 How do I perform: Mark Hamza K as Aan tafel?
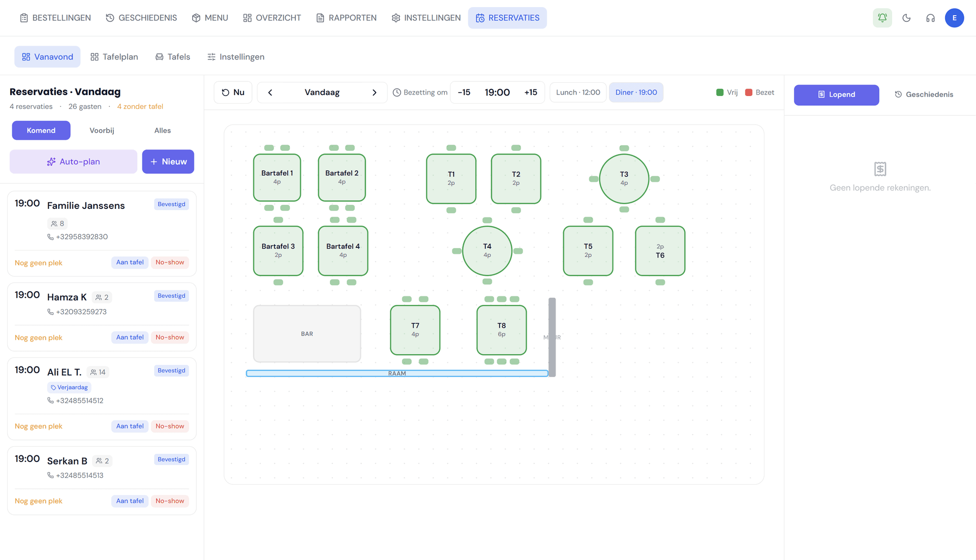click(x=130, y=337)
